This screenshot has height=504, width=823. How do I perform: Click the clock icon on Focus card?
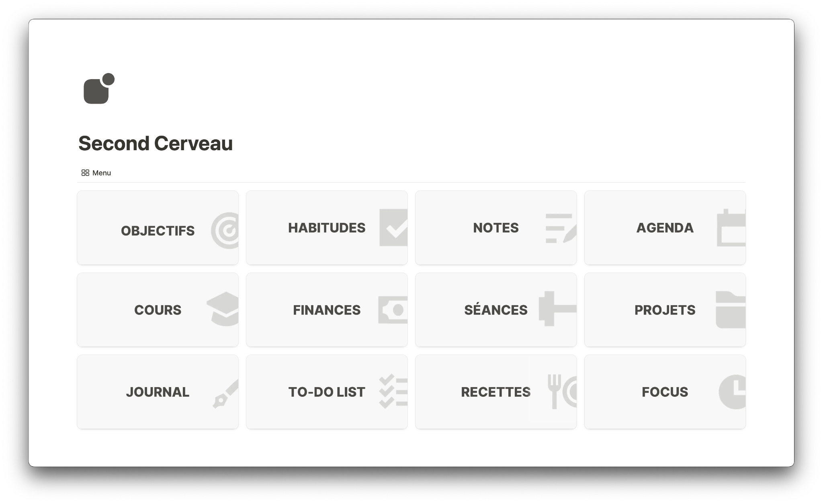click(732, 392)
